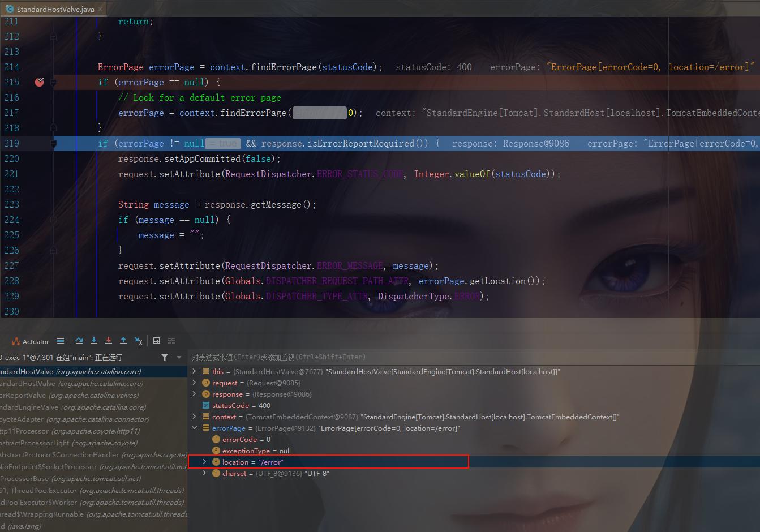This screenshot has height=532, width=760.
Task: Click the running thread status label
Action: 60,357
